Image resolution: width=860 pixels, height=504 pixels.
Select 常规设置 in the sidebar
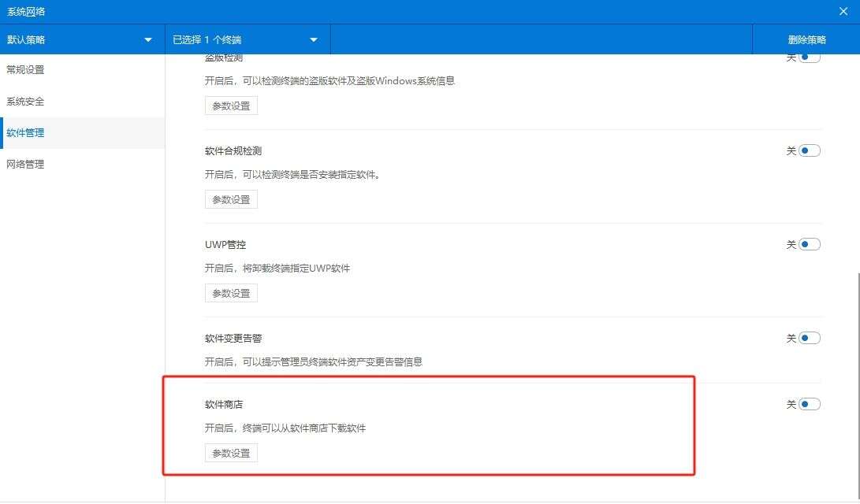[27, 69]
